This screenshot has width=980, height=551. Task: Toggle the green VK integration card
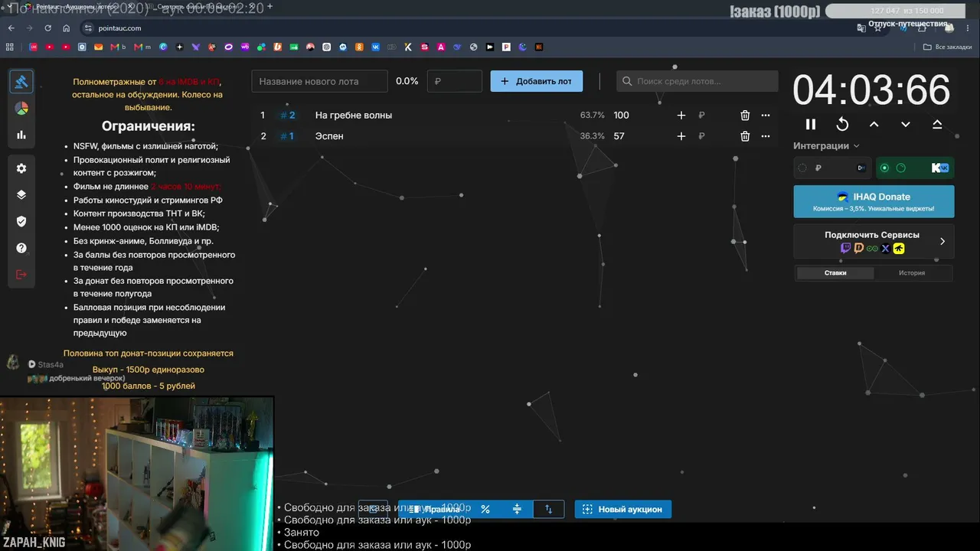click(x=915, y=168)
